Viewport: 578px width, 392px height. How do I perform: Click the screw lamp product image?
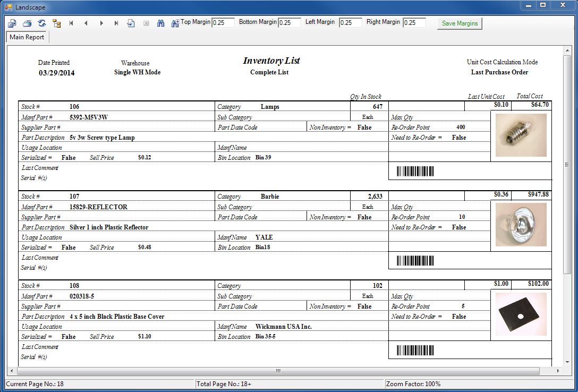pos(521,137)
